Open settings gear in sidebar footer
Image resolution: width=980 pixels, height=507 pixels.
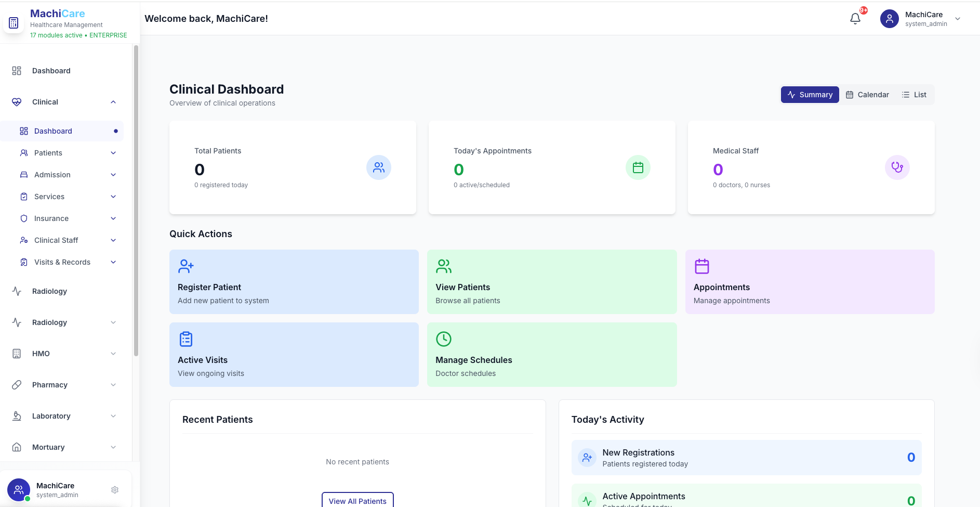pyautogui.click(x=115, y=490)
